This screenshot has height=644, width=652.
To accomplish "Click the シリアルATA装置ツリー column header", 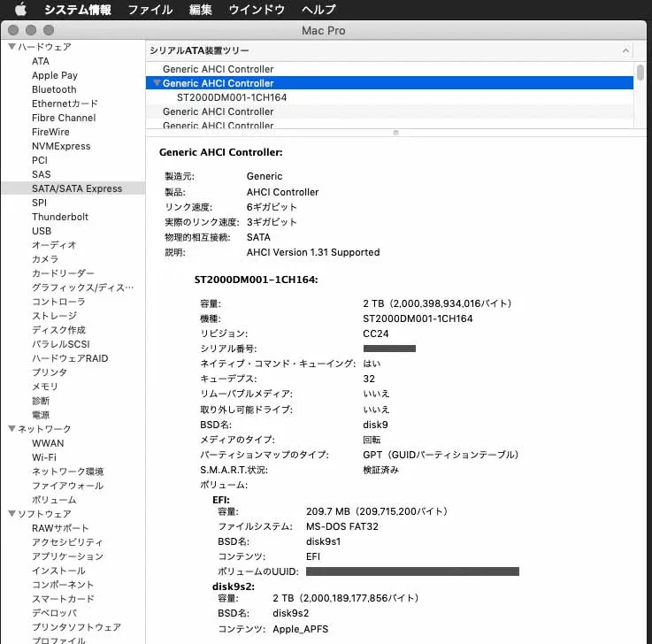I will pos(389,50).
